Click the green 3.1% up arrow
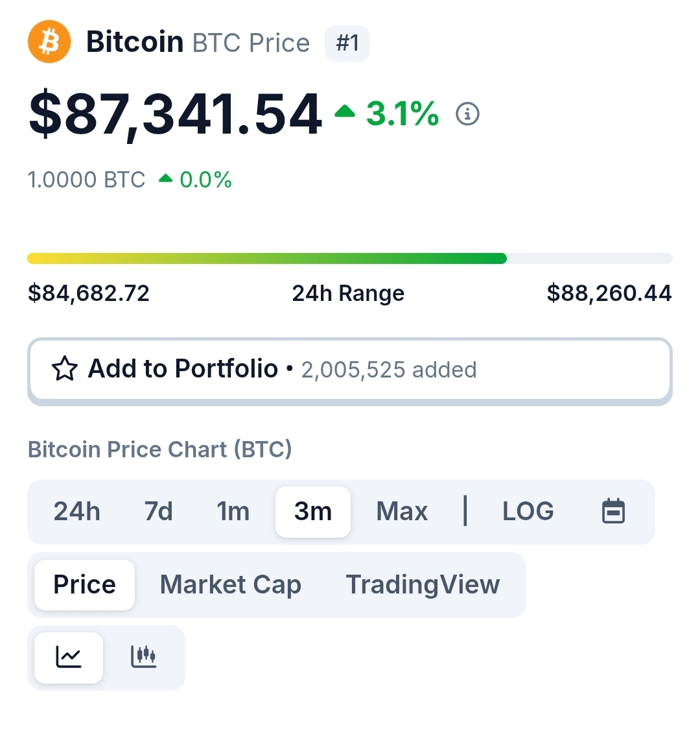Screen dimensions: 700x742 click(344, 111)
